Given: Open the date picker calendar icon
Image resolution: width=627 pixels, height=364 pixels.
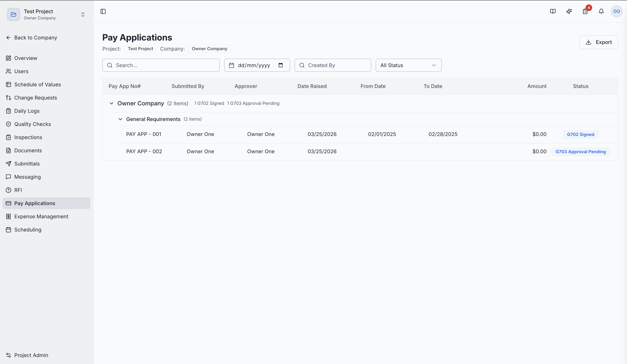Looking at the screenshot, I should pyautogui.click(x=281, y=65).
